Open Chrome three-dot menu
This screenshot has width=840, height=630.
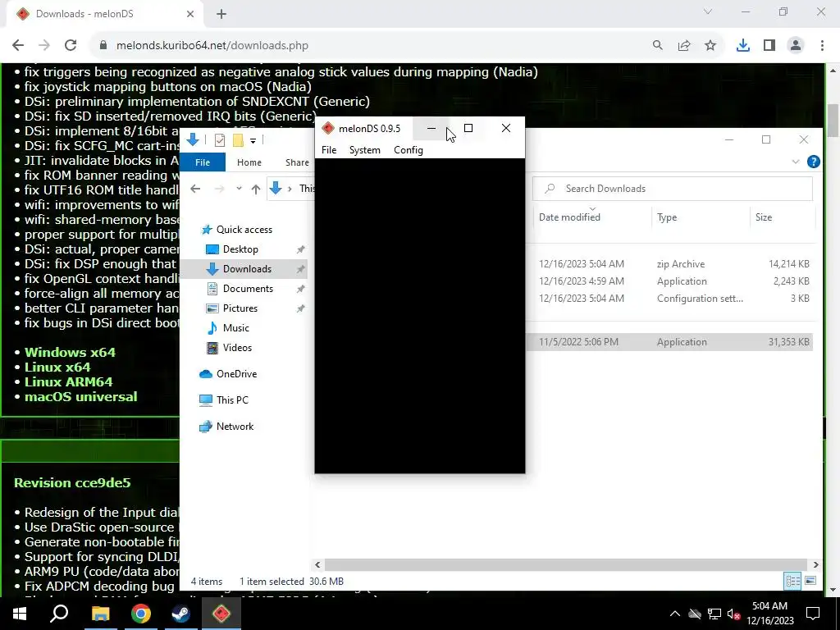pyautogui.click(x=822, y=46)
